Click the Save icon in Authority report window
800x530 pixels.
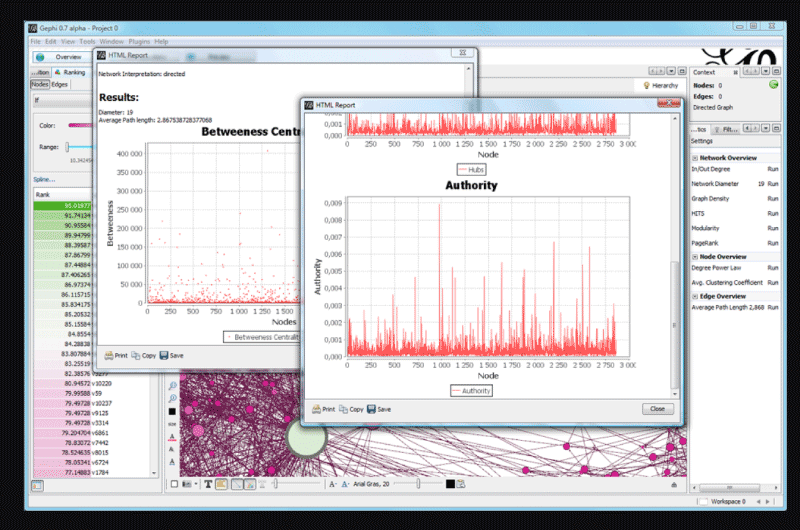pyautogui.click(x=371, y=409)
